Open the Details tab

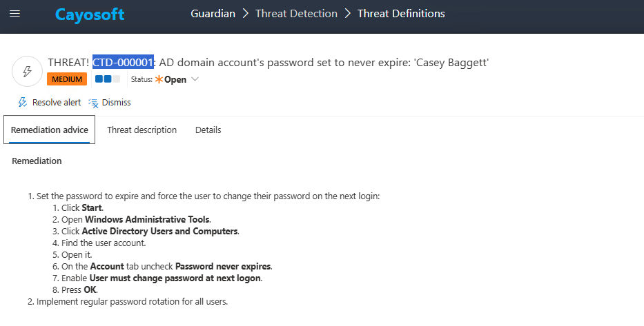[208, 130]
